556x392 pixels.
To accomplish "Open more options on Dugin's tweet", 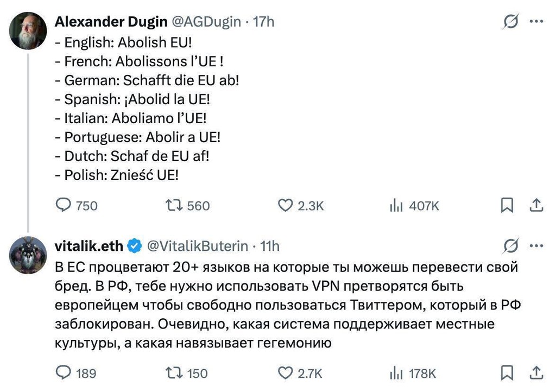I will click(536, 22).
